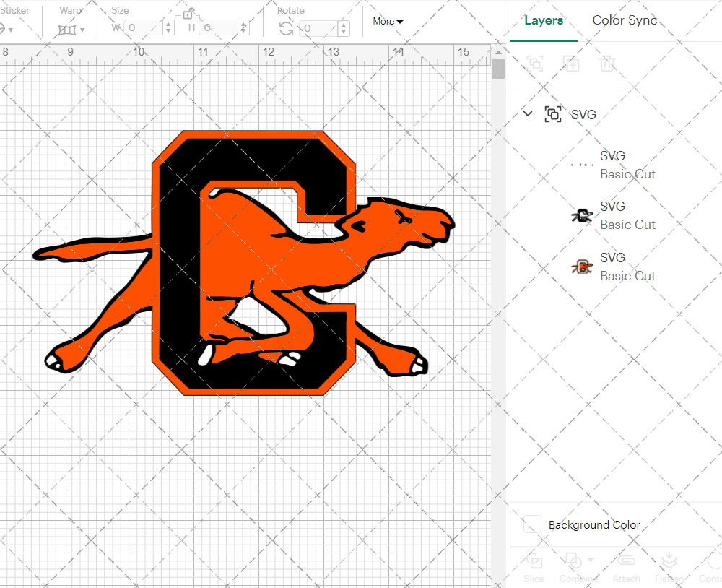Select the Layers tab
722x588 pixels.
544,20
